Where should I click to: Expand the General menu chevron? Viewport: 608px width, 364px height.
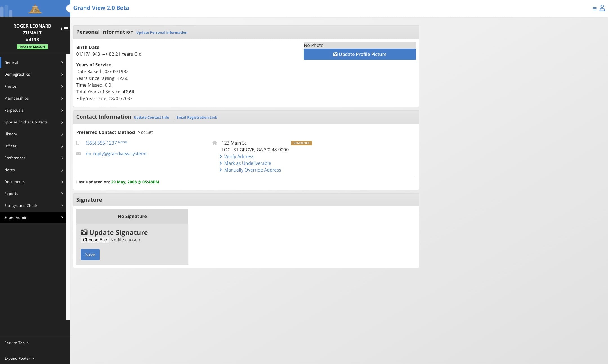pos(62,63)
